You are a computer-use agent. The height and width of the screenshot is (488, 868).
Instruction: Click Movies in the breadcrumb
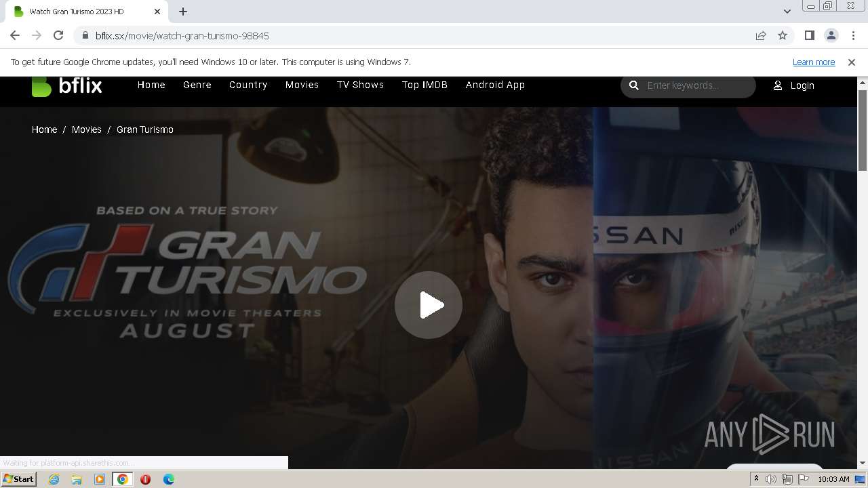pos(86,129)
